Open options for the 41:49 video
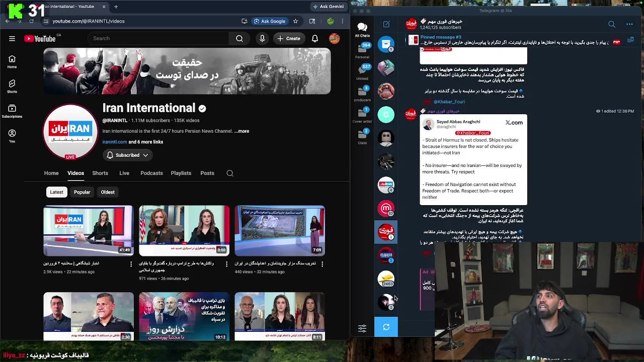This screenshot has width=644, height=362. click(x=131, y=264)
